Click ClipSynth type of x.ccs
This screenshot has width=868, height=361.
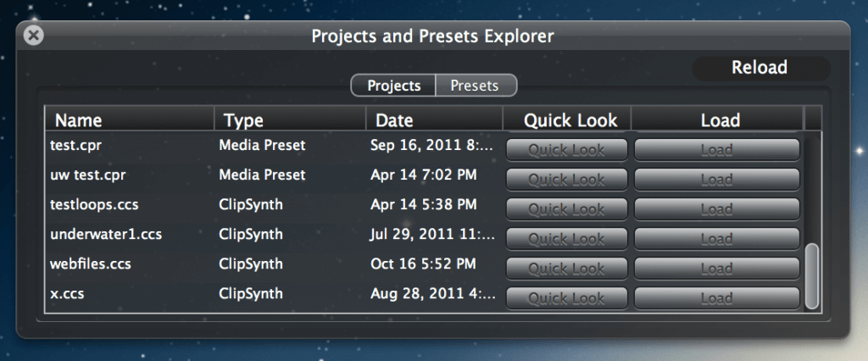click(251, 293)
